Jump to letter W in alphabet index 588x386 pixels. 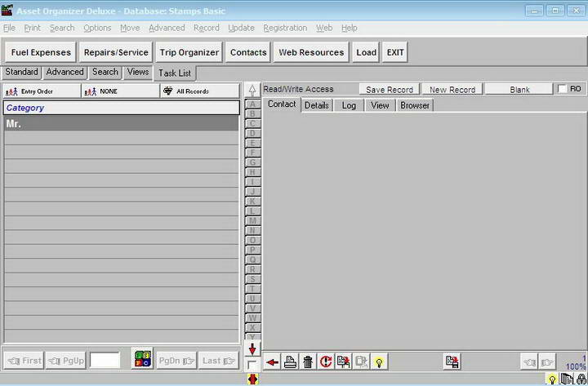[252, 318]
